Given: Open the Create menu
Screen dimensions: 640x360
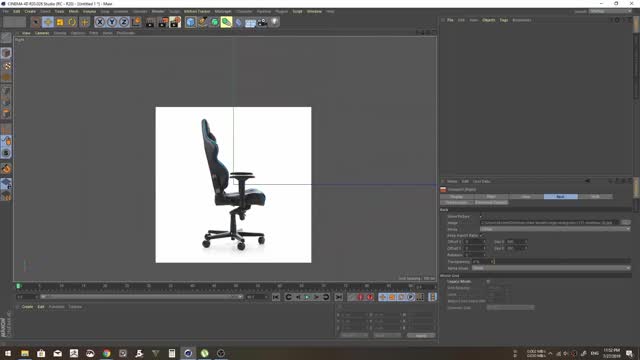Looking at the screenshot, I should tap(30, 11).
